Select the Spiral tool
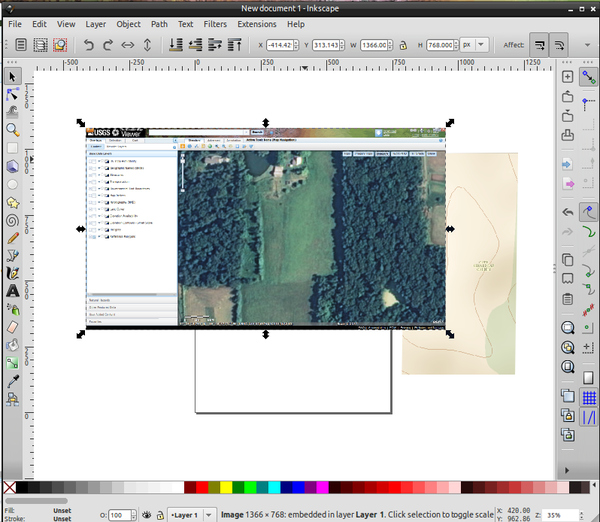The image size is (600, 522). (13, 221)
